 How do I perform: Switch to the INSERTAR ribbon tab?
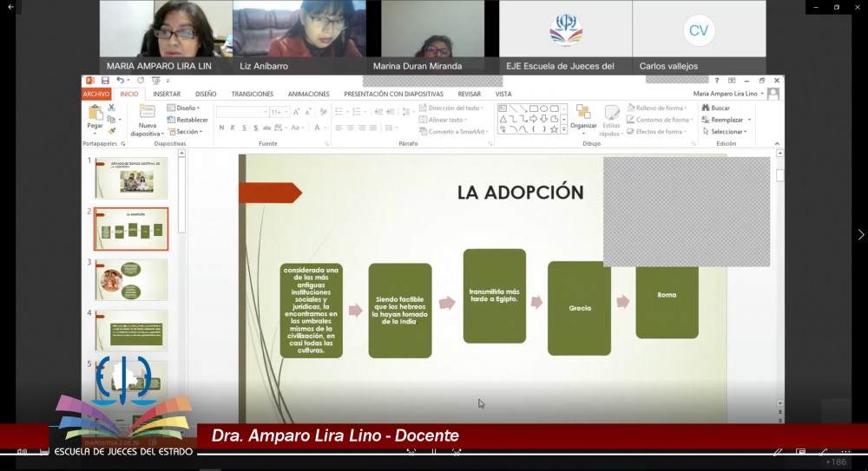click(x=167, y=94)
